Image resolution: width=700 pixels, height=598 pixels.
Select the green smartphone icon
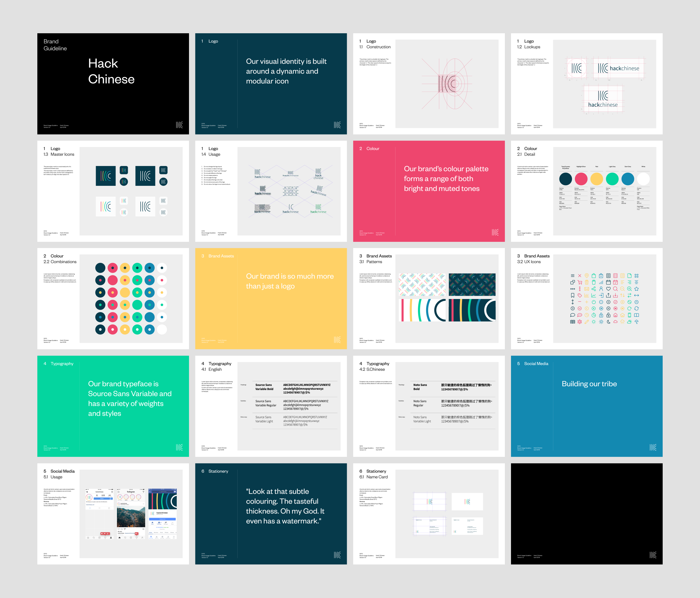(x=629, y=315)
